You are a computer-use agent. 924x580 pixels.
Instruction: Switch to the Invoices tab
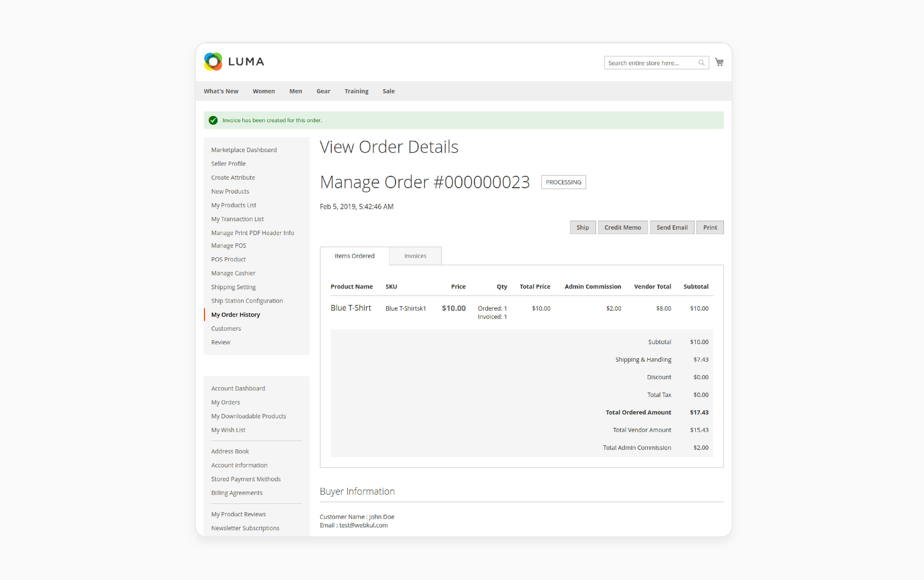[415, 256]
